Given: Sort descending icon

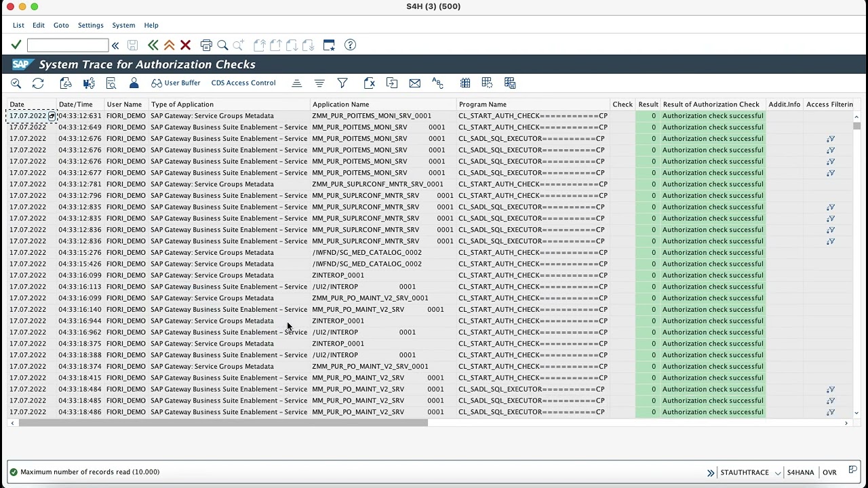Looking at the screenshot, I should 319,83.
